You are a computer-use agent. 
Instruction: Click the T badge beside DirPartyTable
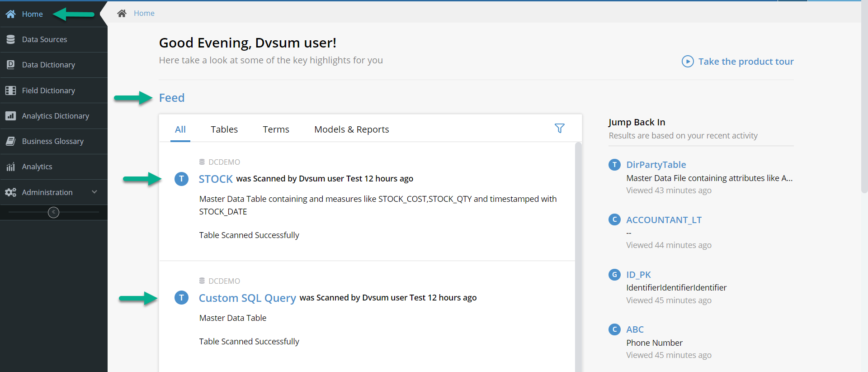[614, 165]
